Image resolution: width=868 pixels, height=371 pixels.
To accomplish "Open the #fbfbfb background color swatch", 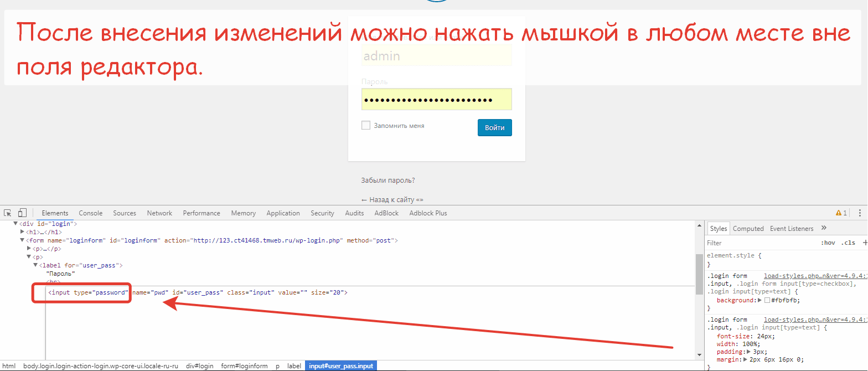I will pos(767,300).
